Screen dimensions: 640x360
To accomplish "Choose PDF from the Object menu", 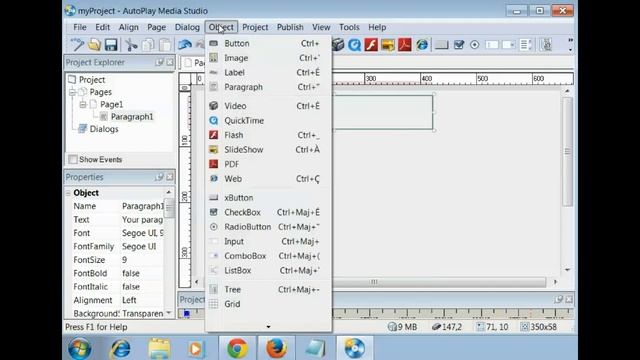I will (x=269, y=164).
